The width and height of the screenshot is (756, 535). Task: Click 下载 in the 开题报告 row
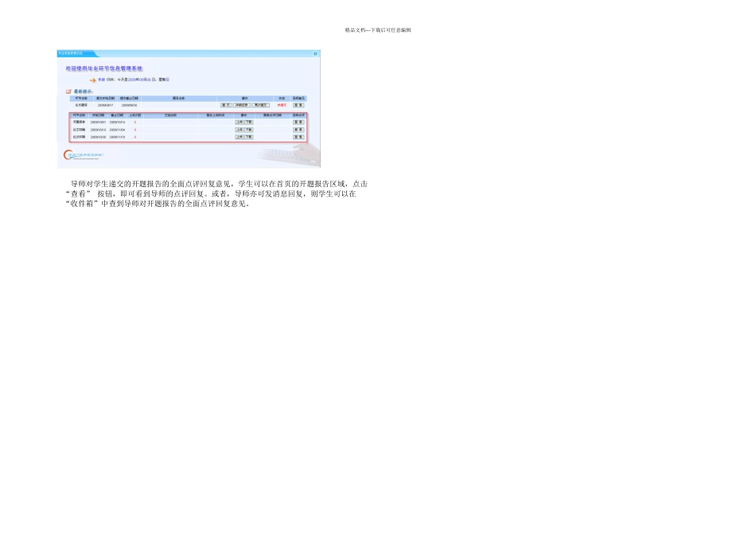pos(248,122)
